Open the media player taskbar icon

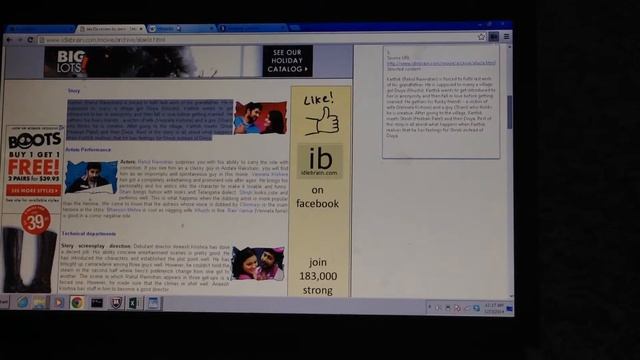tap(59, 303)
